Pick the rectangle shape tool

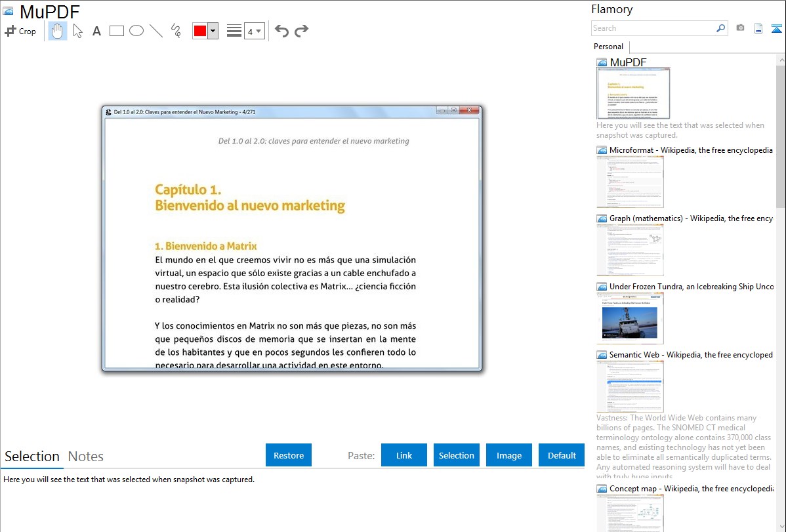click(116, 31)
